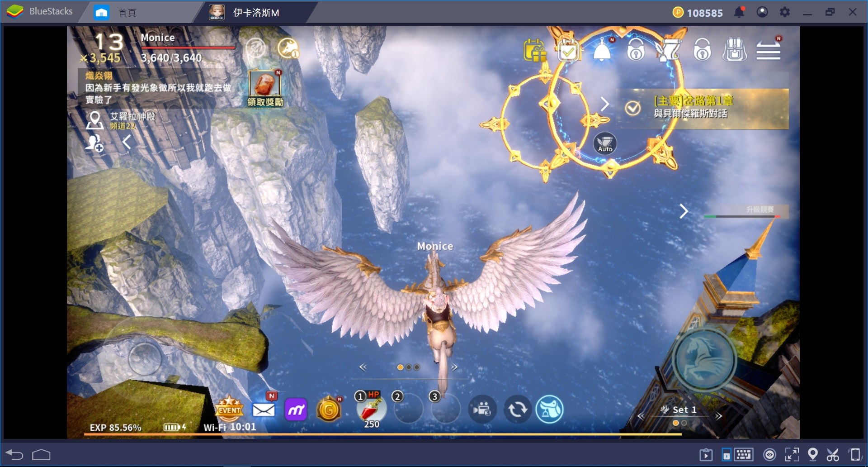Click the camera view icon

[482, 410]
